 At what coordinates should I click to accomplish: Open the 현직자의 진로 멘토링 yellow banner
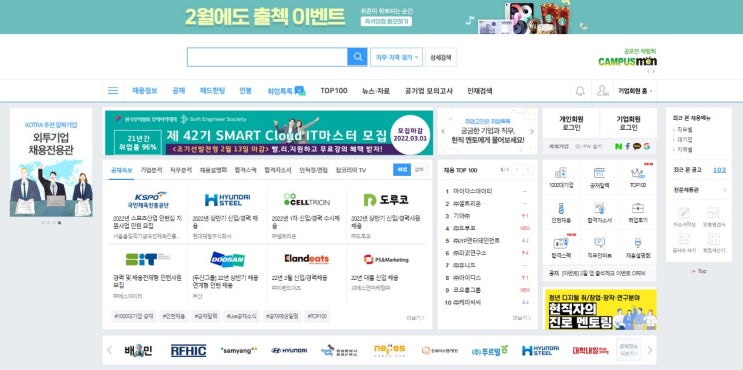point(600,310)
